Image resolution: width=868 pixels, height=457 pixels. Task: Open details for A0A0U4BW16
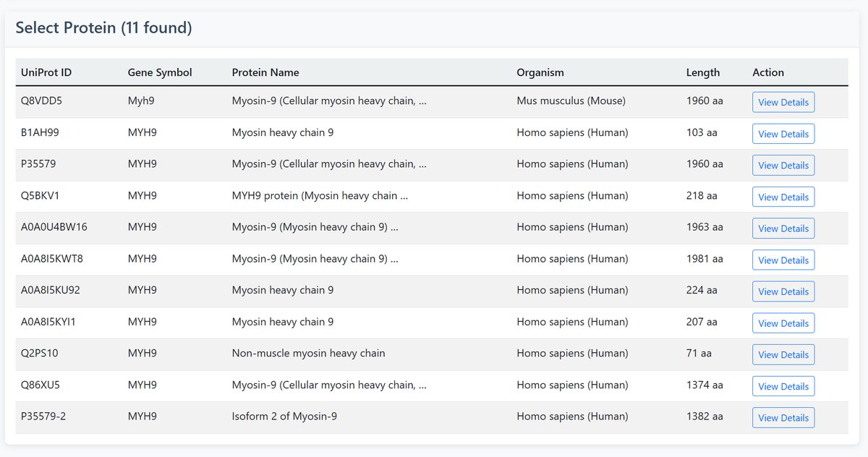pyautogui.click(x=783, y=228)
